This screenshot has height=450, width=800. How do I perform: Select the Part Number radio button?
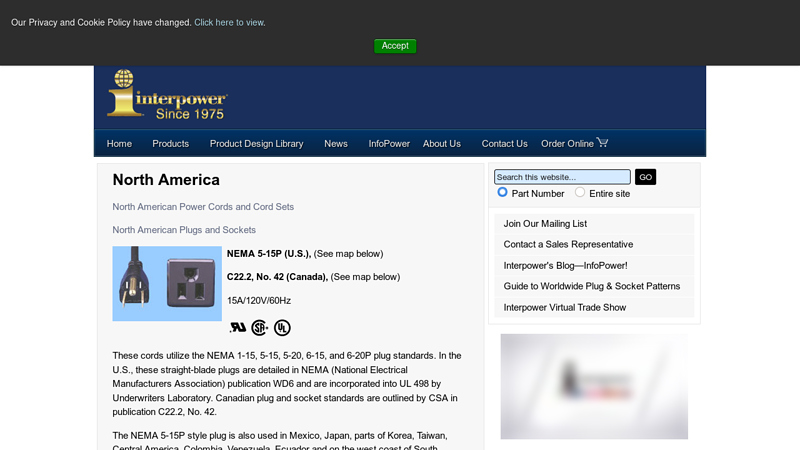pos(503,192)
